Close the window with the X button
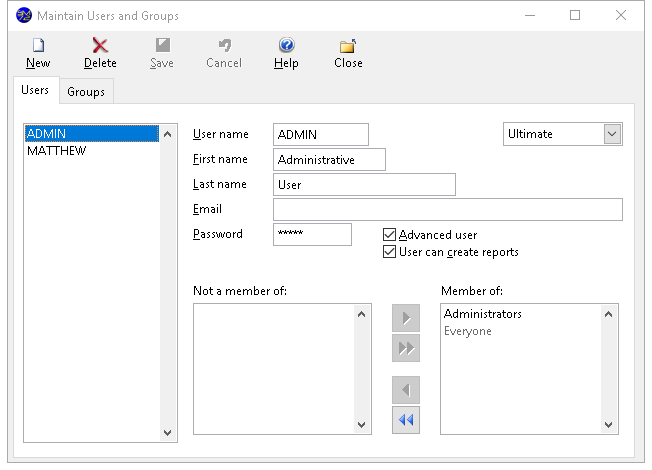 point(620,15)
